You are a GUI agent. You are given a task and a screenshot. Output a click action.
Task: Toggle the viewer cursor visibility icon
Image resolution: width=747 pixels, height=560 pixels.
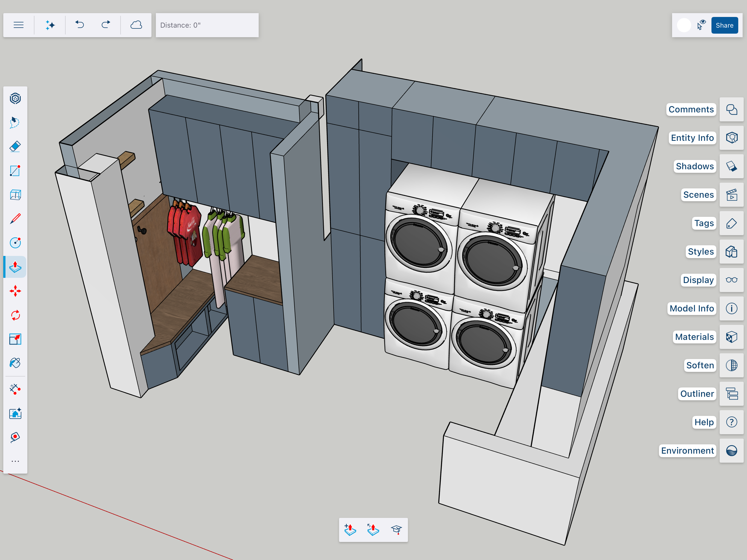(701, 25)
